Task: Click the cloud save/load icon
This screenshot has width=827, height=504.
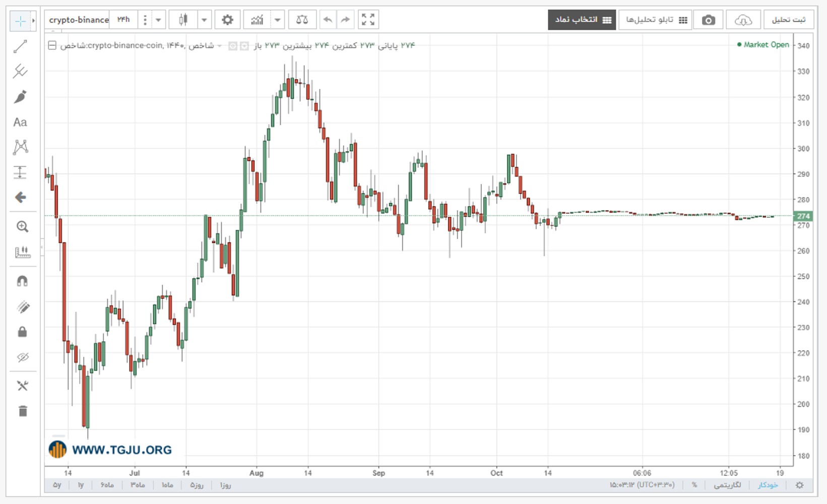Action: click(x=743, y=20)
